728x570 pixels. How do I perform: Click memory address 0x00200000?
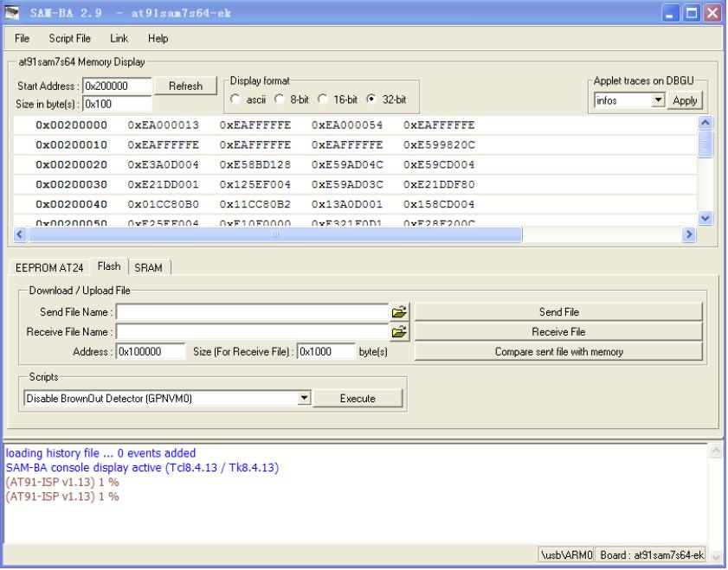point(72,125)
